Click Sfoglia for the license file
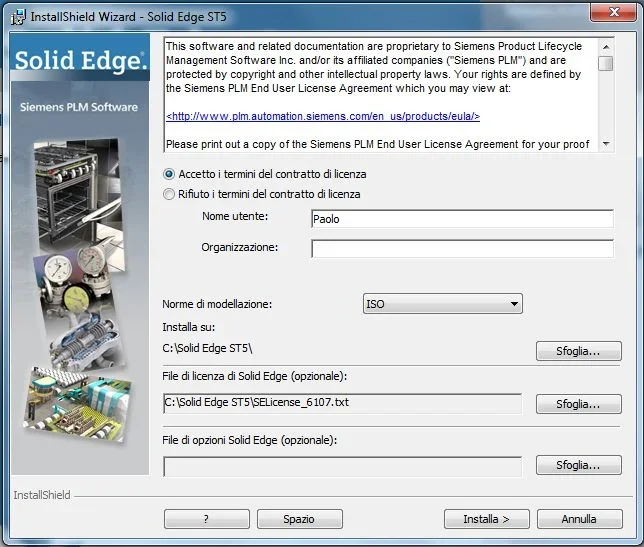This screenshot has height=547, width=644. 578,404
